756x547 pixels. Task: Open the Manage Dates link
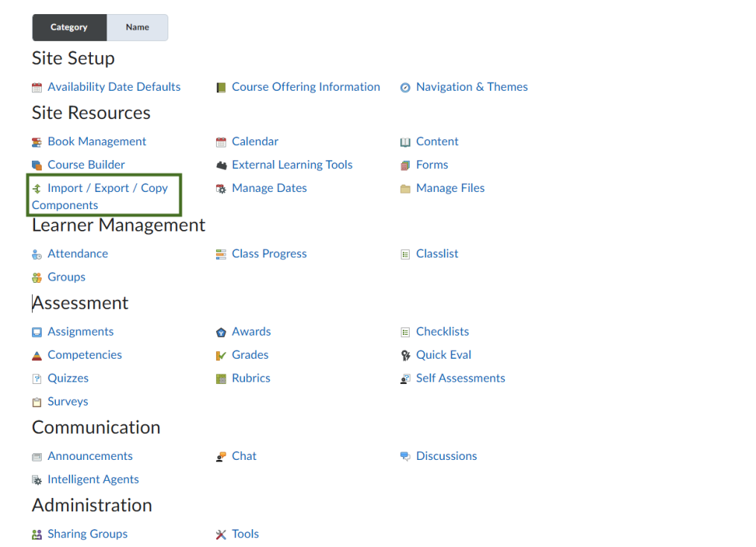(x=270, y=188)
